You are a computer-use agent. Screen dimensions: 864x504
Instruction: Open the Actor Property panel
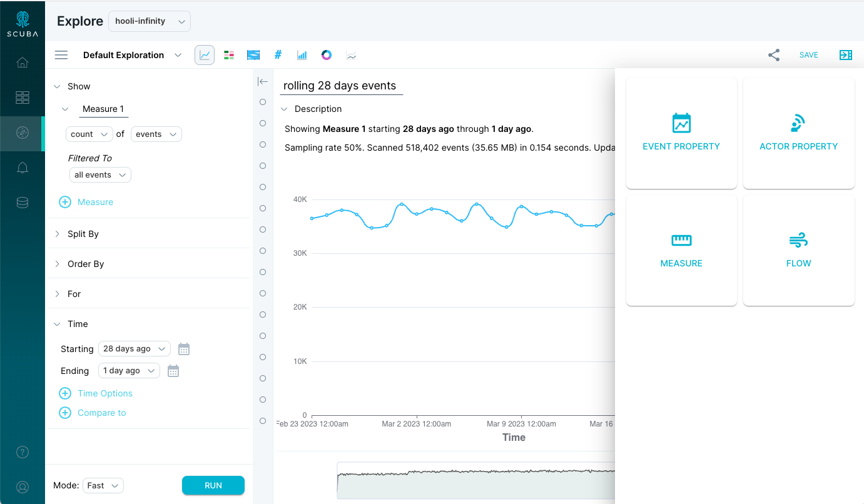pos(799,133)
